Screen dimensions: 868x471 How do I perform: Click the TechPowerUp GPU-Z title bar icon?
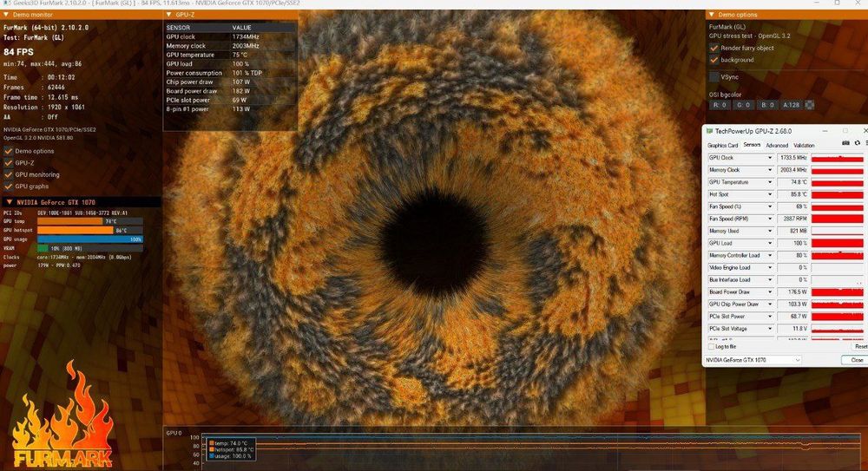(709, 131)
